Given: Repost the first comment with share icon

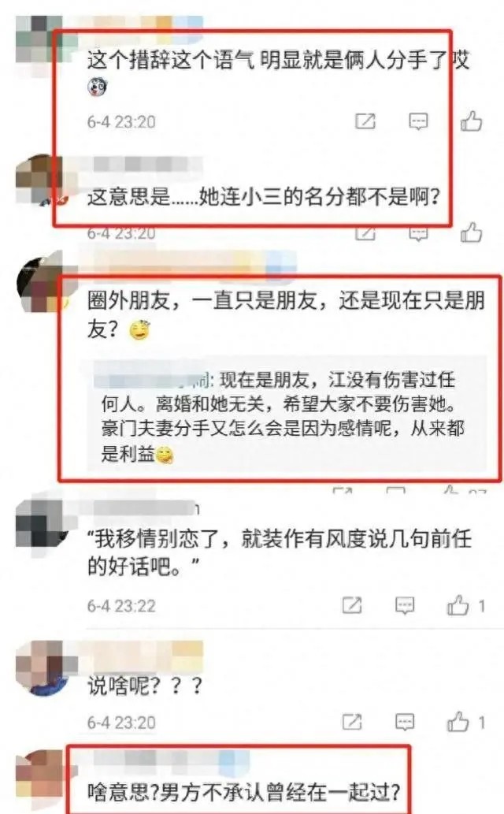Looking at the screenshot, I should [365, 121].
